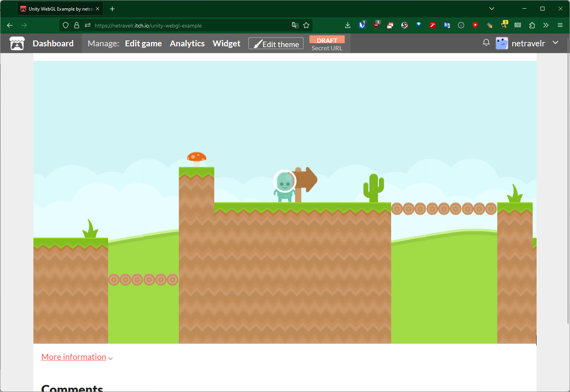Image resolution: width=570 pixels, height=392 pixels.
Task: Click the wooden arrow signpost in game
Action: [x=305, y=185]
